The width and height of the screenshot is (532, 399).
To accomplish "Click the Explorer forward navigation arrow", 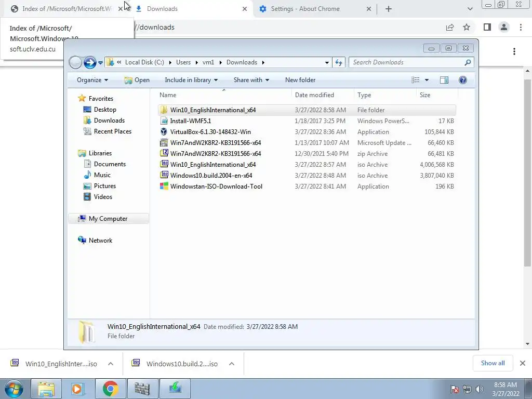I will click(x=90, y=62).
